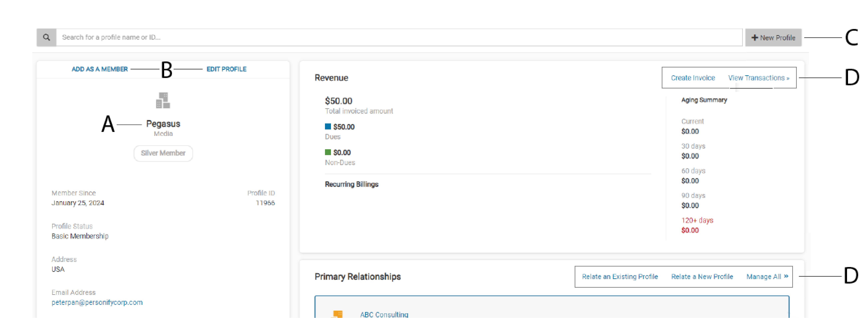Click the Silver Member badge
Screen dimensions: 868x318
(163, 153)
